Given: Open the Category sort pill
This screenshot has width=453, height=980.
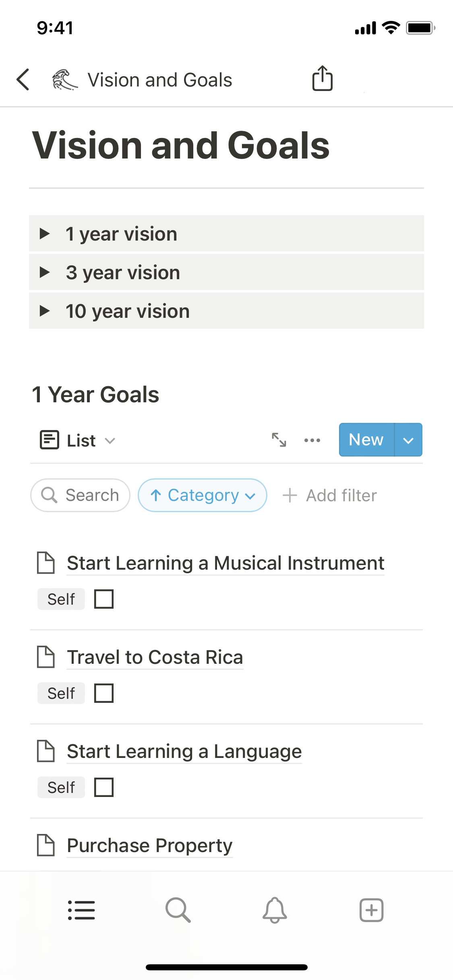Looking at the screenshot, I should [x=203, y=495].
